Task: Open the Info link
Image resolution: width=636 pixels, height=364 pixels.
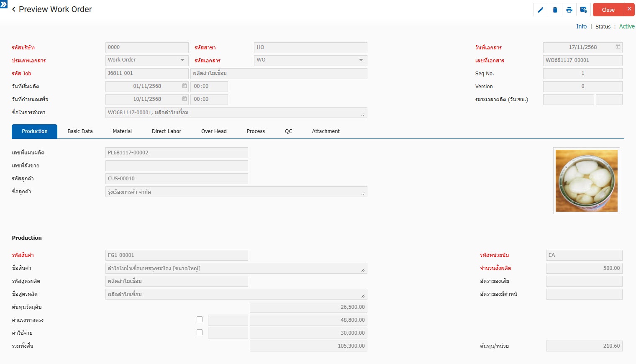Action: tap(581, 26)
